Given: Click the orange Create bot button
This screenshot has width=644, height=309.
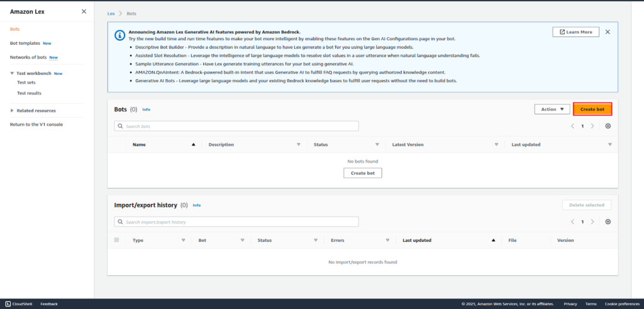Looking at the screenshot, I should coord(592,109).
